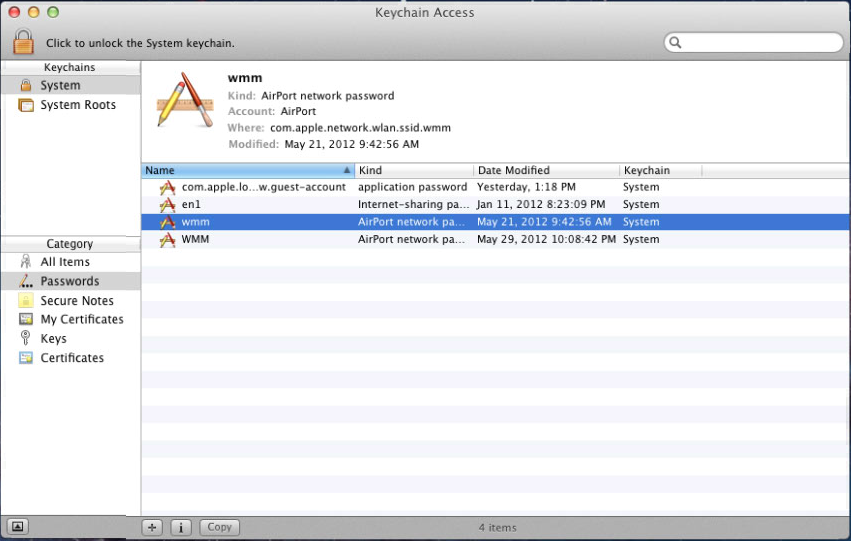Open the Certificates category
This screenshot has height=541, width=851.
[x=71, y=358]
